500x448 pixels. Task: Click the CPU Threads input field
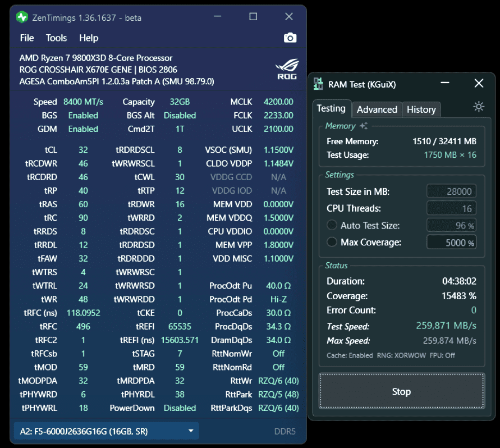pos(452,208)
